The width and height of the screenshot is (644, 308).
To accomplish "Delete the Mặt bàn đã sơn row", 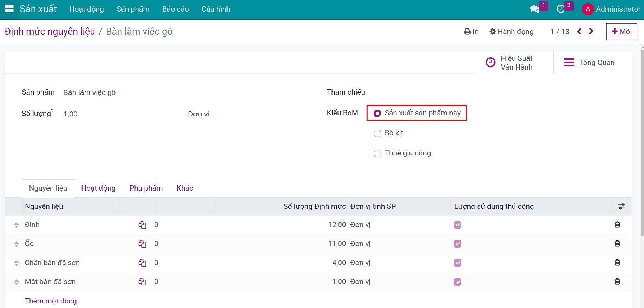I will pyautogui.click(x=617, y=282).
